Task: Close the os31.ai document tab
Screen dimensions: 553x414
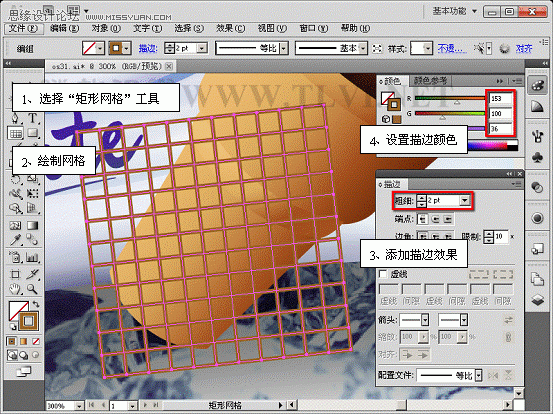Action: coord(169,66)
